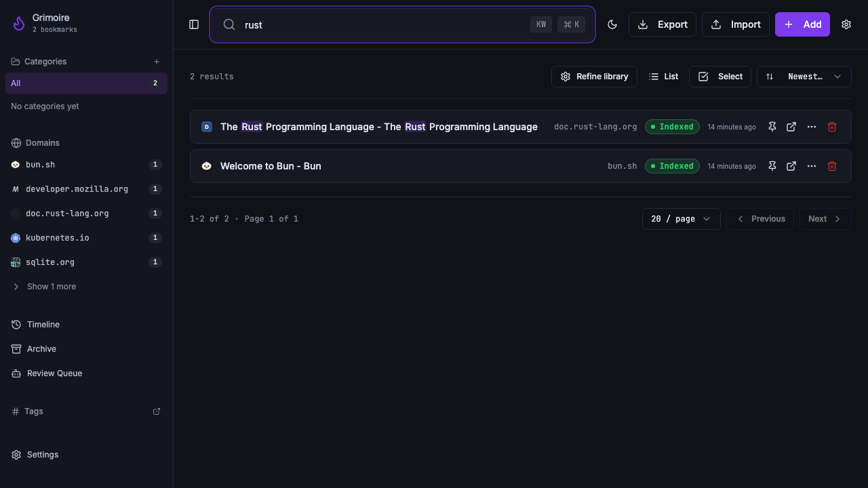Click the Export button

pos(663,24)
